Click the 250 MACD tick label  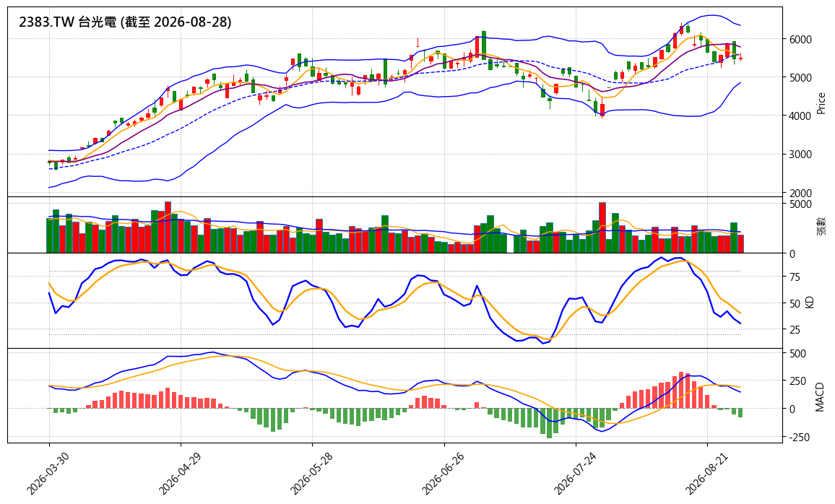click(797, 381)
